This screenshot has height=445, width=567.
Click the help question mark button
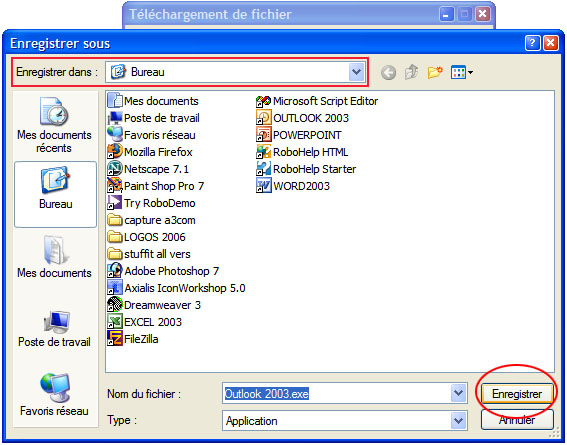pos(532,43)
